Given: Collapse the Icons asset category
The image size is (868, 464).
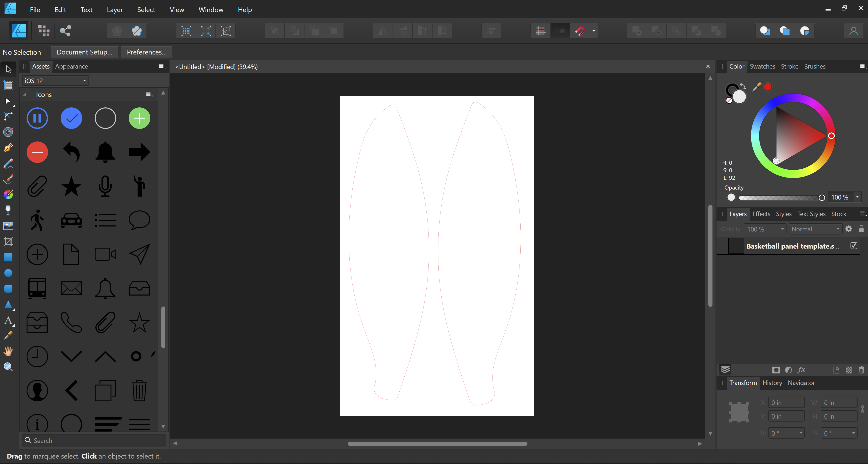Looking at the screenshot, I should (x=25, y=95).
